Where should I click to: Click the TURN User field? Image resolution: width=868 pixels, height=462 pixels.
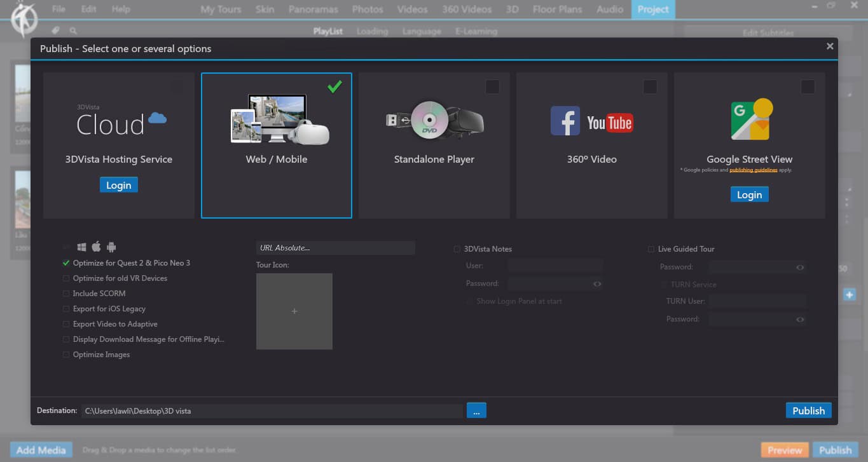click(757, 301)
